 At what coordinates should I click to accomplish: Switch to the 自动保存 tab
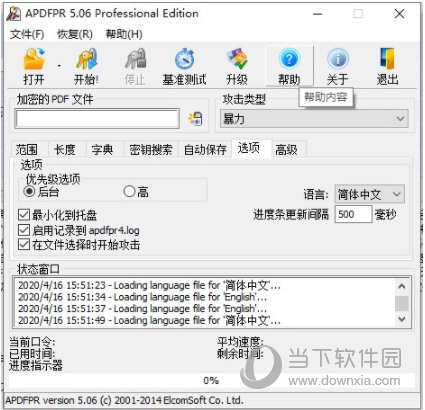point(205,150)
